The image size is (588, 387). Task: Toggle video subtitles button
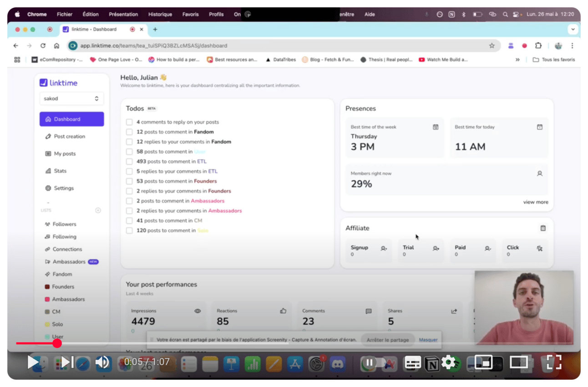pyautogui.click(x=413, y=362)
